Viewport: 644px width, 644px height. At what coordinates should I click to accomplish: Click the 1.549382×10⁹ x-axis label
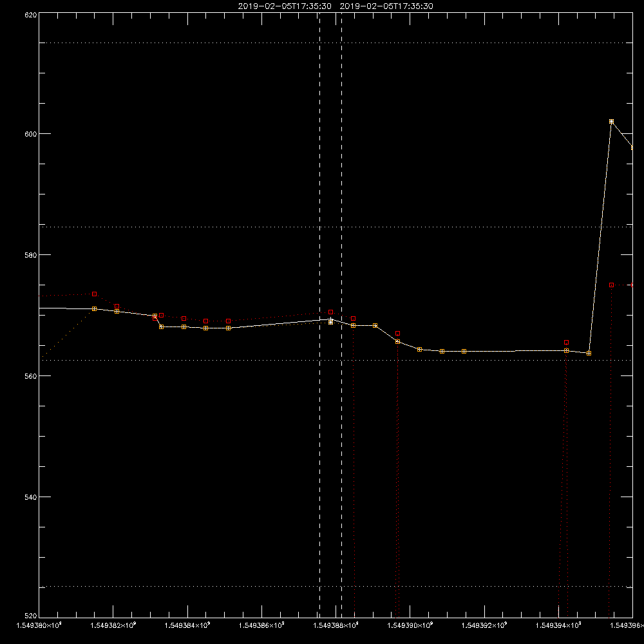click(113, 625)
